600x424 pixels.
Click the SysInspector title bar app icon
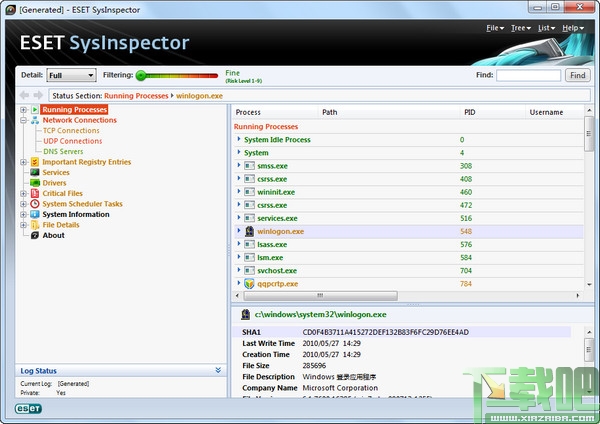(11, 10)
